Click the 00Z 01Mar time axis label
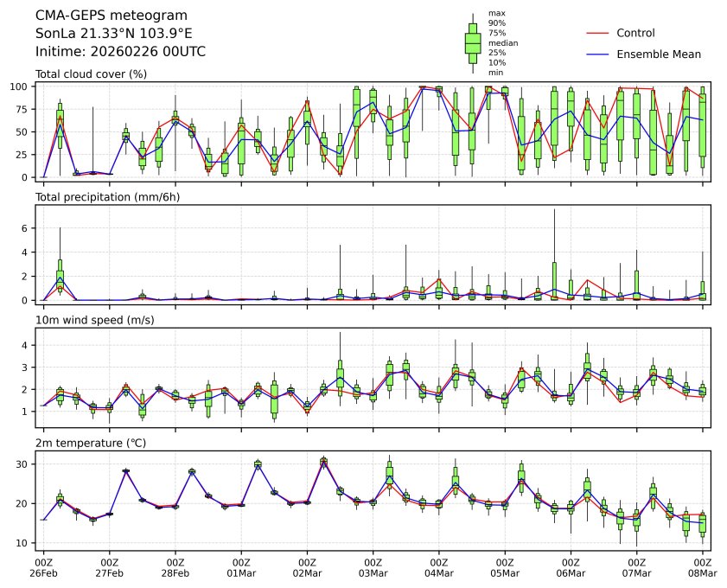 [241, 566]
